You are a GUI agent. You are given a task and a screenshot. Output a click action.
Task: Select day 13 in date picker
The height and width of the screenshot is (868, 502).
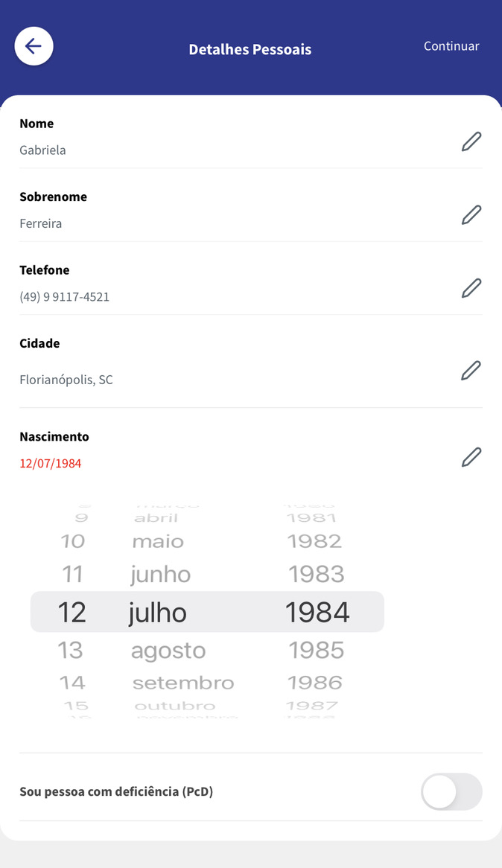pyautogui.click(x=70, y=650)
